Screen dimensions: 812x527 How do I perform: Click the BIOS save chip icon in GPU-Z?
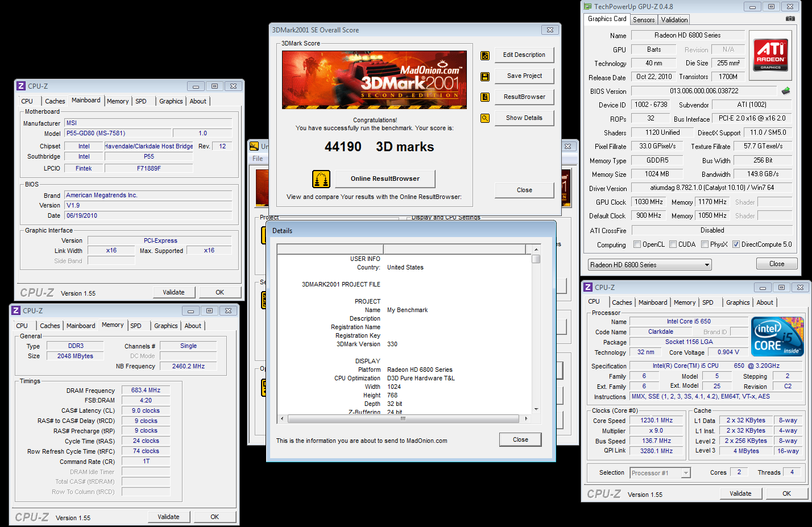786,91
